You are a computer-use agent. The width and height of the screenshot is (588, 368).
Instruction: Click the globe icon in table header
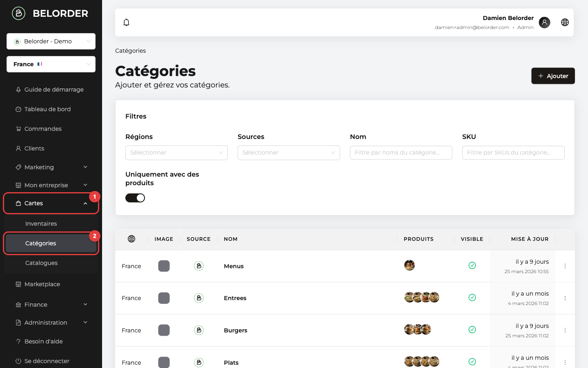pos(131,239)
